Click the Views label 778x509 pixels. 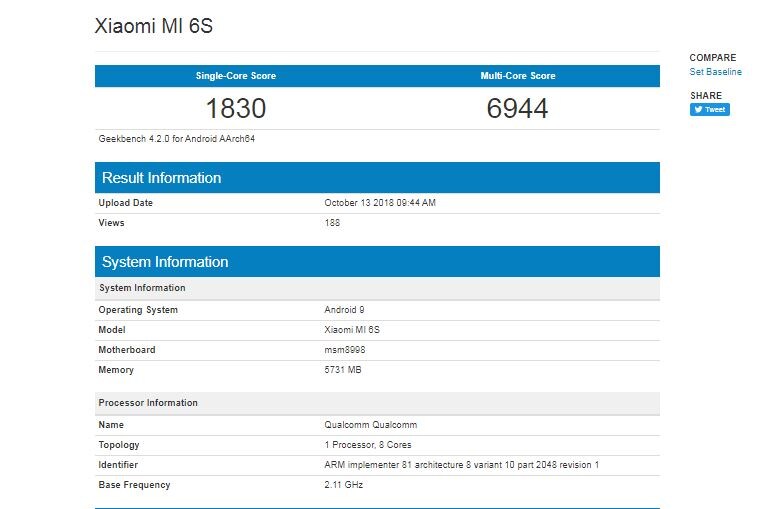pyautogui.click(x=111, y=223)
